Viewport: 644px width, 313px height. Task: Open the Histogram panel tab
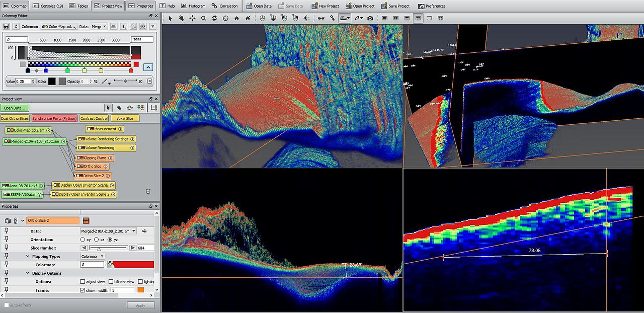click(x=193, y=6)
